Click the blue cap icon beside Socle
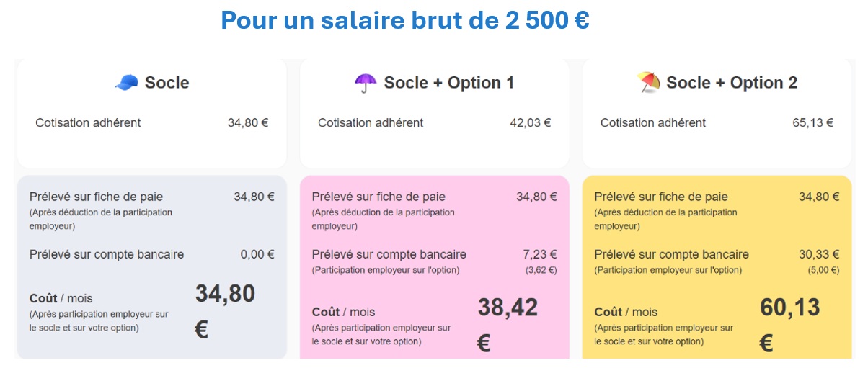This screenshot has width=868, height=368. pyautogui.click(x=126, y=84)
